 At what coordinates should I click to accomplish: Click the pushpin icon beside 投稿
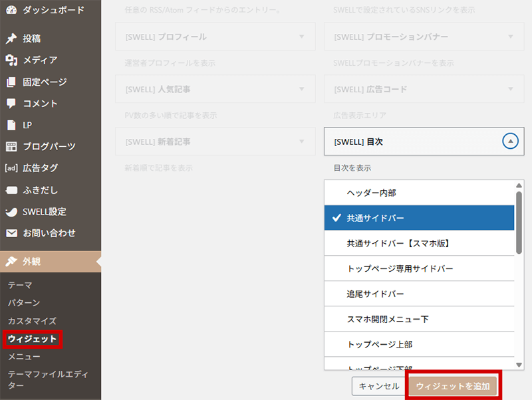tap(11, 39)
